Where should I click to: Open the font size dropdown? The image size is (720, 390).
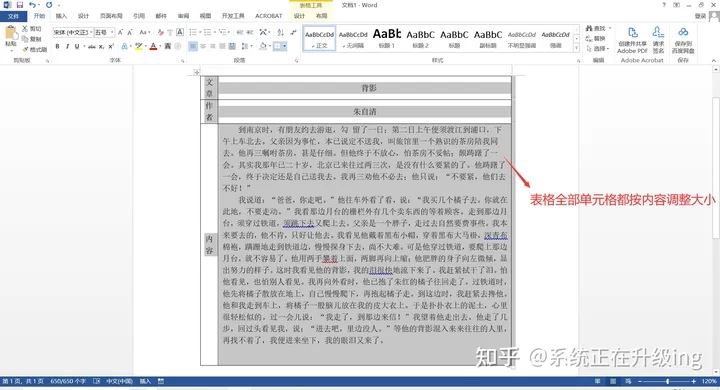click(112, 32)
